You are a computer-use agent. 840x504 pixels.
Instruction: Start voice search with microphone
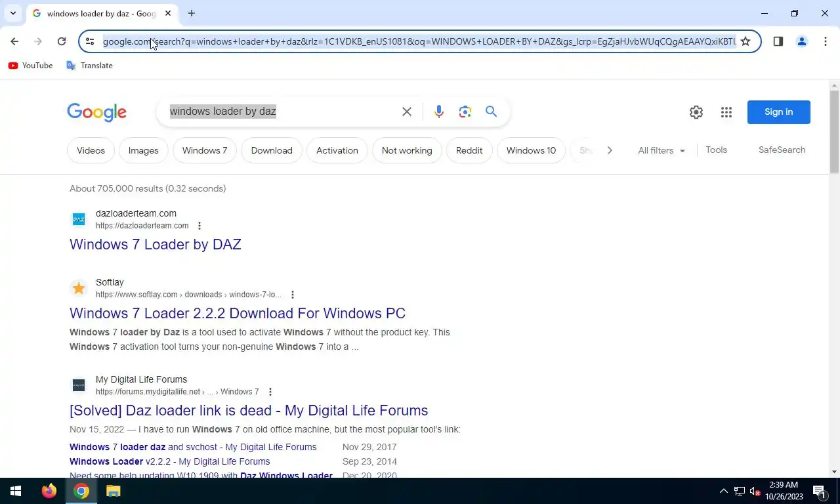439,112
